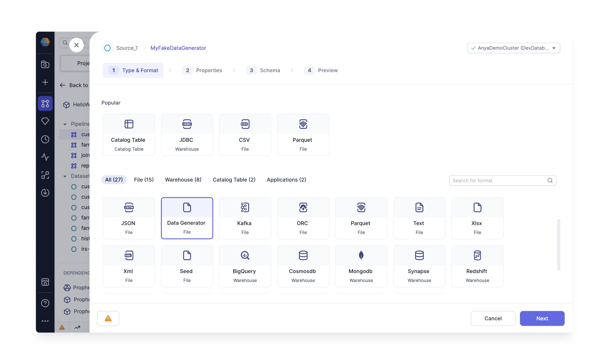Pick the Xml File format card

tap(129, 266)
